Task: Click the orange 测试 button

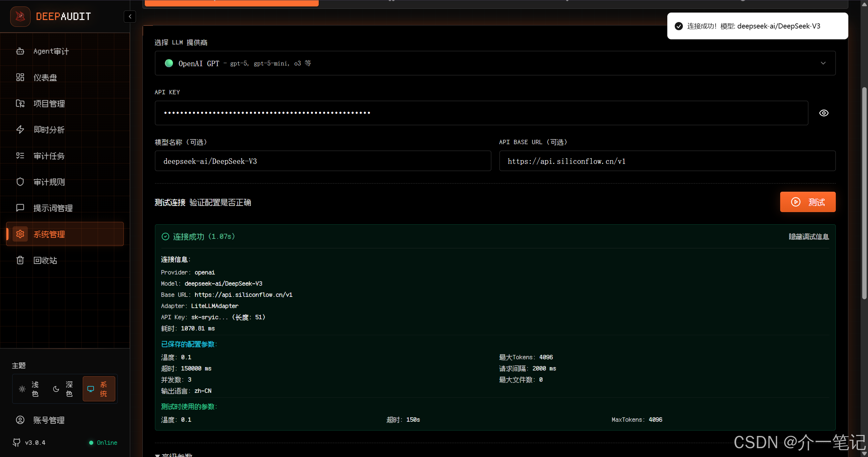Action: click(x=808, y=202)
